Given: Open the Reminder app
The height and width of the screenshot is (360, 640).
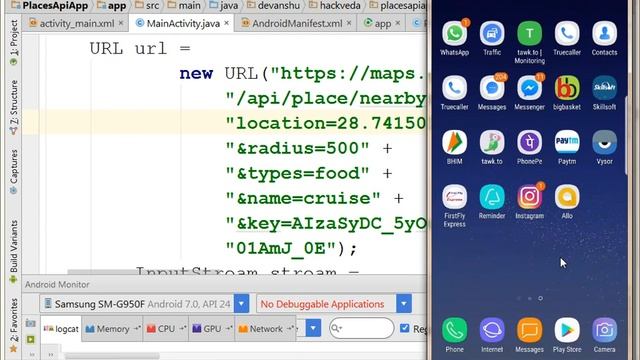Looking at the screenshot, I should [x=492, y=197].
